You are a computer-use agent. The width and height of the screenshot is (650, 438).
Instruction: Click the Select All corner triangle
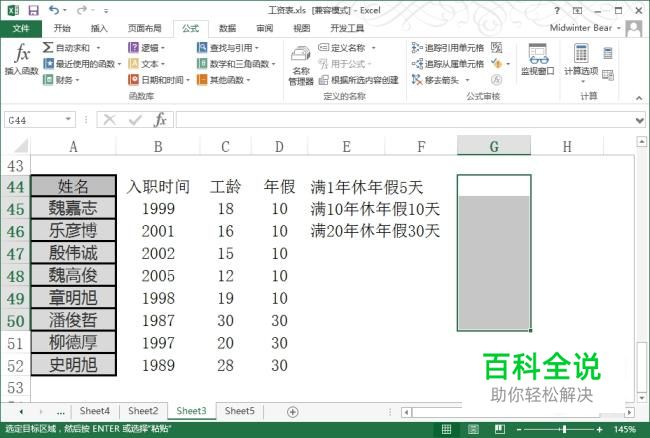point(19,146)
